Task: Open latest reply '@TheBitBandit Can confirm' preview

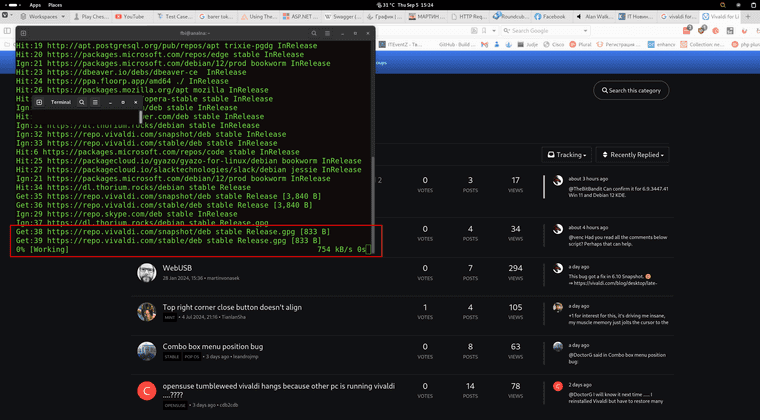Action: point(618,192)
